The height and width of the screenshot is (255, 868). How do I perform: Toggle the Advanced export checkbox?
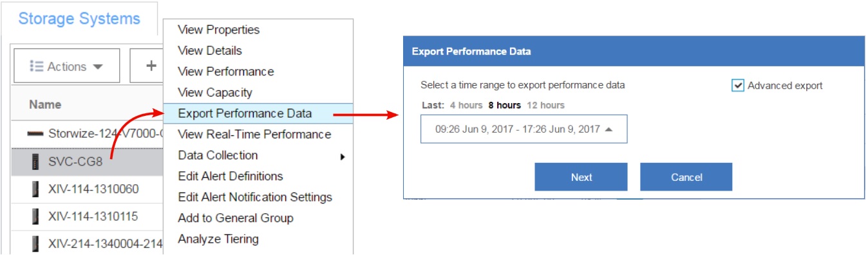click(738, 85)
